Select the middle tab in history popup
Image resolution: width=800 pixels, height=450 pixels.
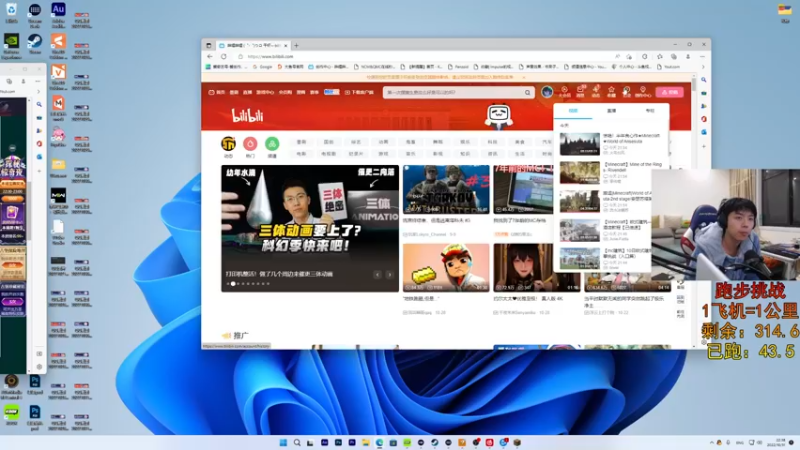pyautogui.click(x=611, y=111)
